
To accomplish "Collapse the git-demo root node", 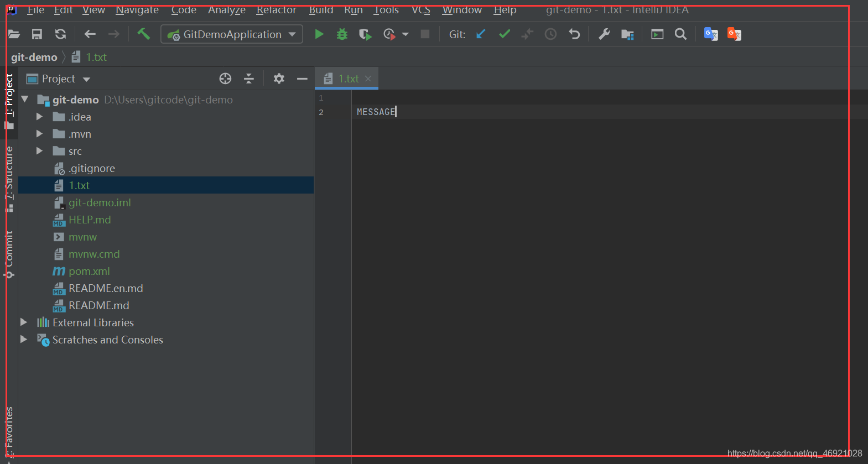I will pos(25,100).
